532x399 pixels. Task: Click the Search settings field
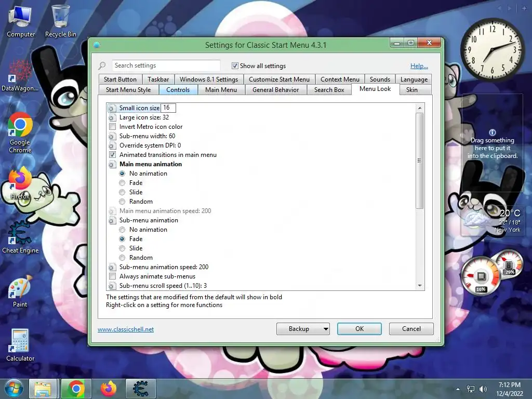point(166,65)
